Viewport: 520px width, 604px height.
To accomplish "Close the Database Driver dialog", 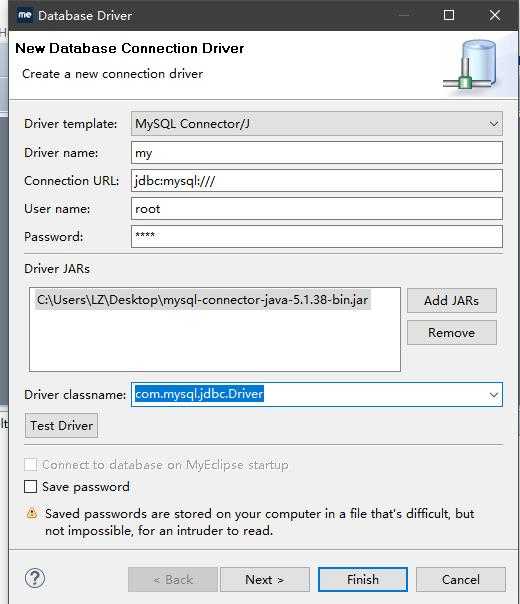I will (495, 15).
